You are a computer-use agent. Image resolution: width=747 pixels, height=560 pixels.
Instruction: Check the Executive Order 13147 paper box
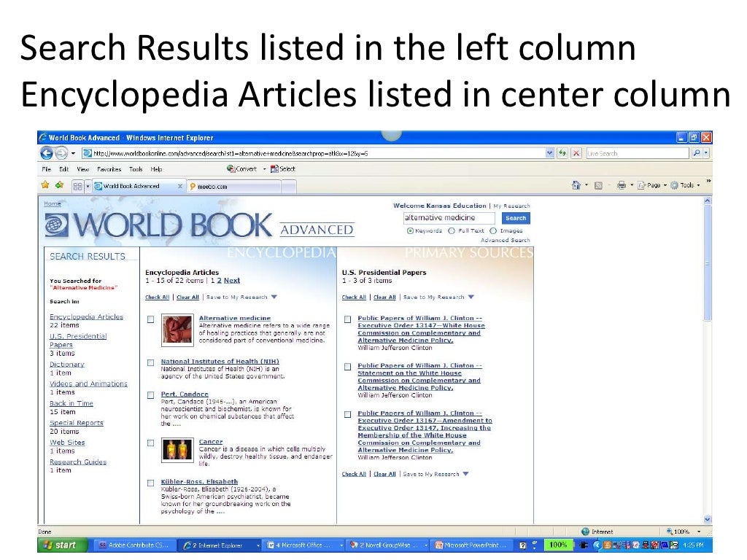point(348,319)
